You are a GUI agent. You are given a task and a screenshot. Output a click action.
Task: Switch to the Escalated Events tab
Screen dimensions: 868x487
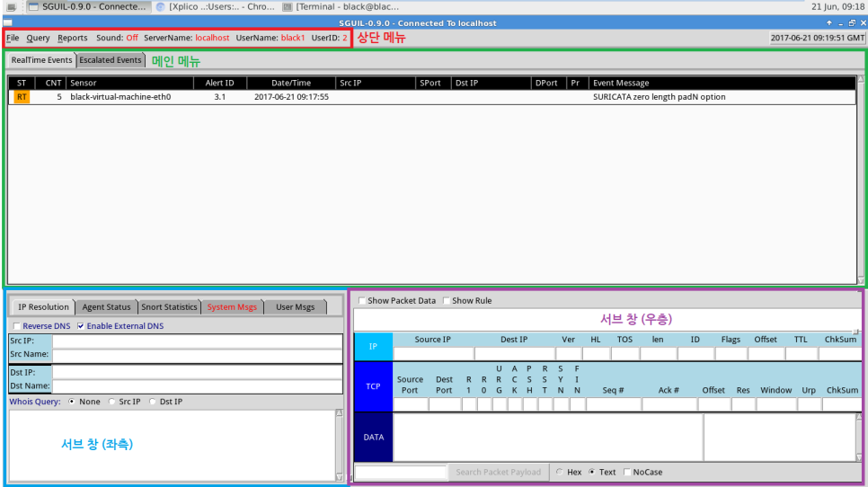110,60
